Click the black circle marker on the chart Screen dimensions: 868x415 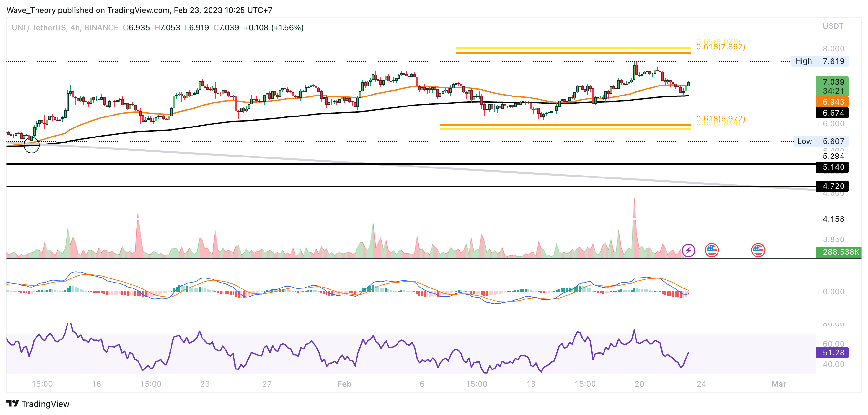32,145
